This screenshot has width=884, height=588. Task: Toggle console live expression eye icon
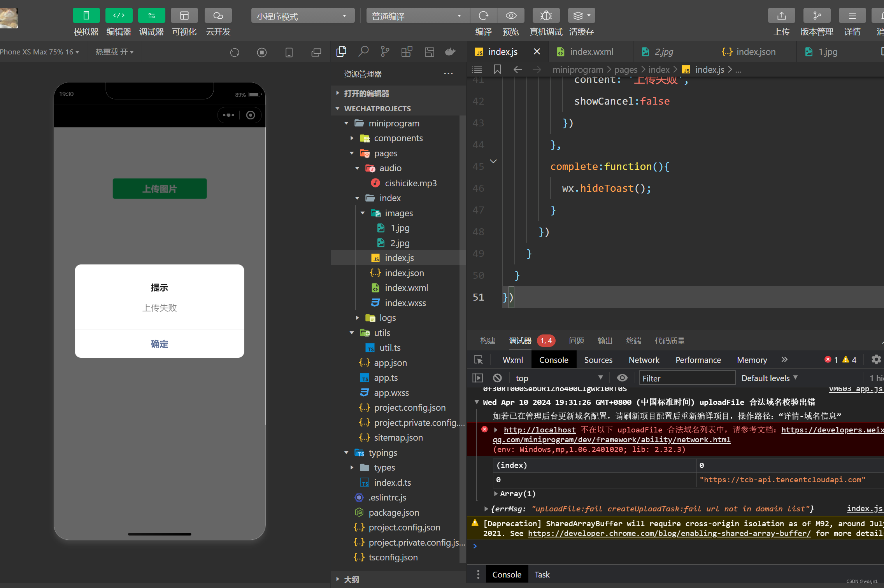pos(622,378)
